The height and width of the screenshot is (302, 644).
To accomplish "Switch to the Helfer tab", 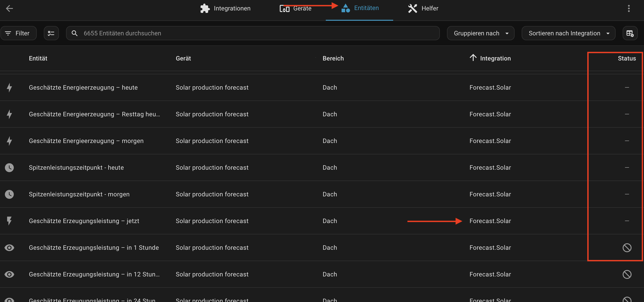I will pyautogui.click(x=423, y=8).
